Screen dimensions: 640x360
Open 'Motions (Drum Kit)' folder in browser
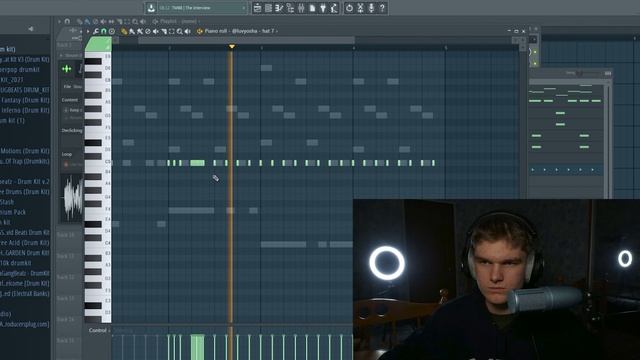point(25,151)
